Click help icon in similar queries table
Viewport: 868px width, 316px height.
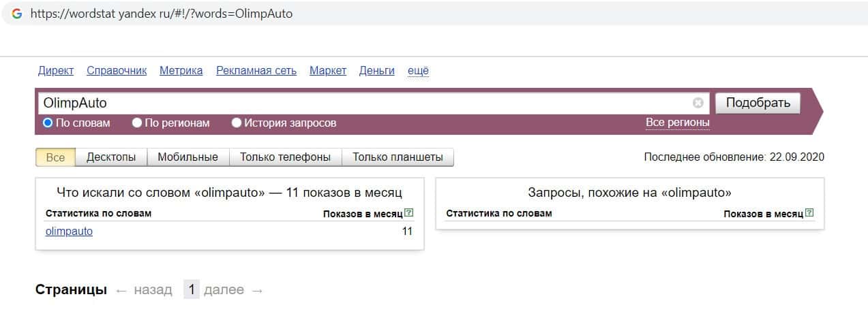point(809,213)
